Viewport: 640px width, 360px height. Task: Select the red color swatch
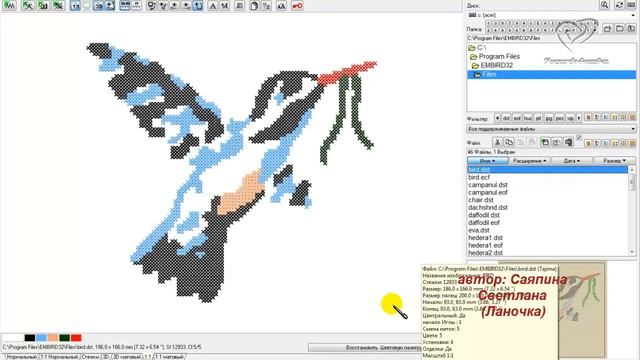pyautogui.click(x=76, y=338)
